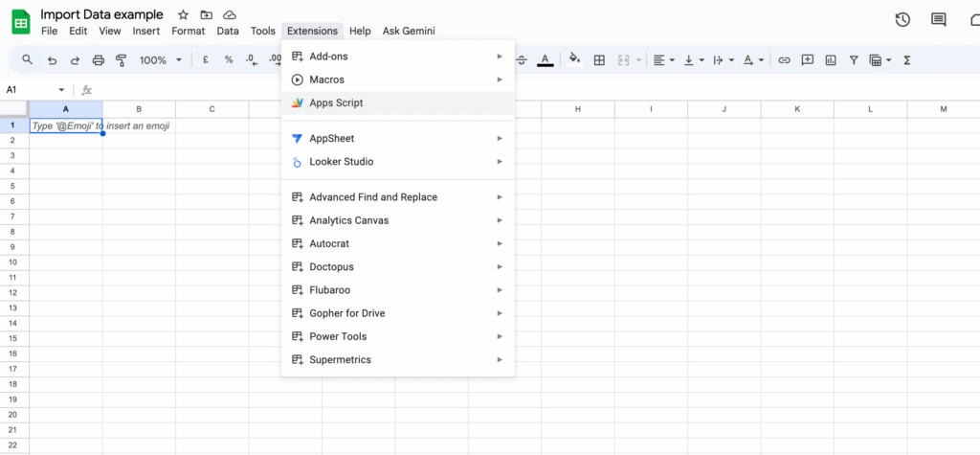The height and width of the screenshot is (455, 980).
Task: Toggle the create filter funnel icon
Action: [x=853, y=60]
